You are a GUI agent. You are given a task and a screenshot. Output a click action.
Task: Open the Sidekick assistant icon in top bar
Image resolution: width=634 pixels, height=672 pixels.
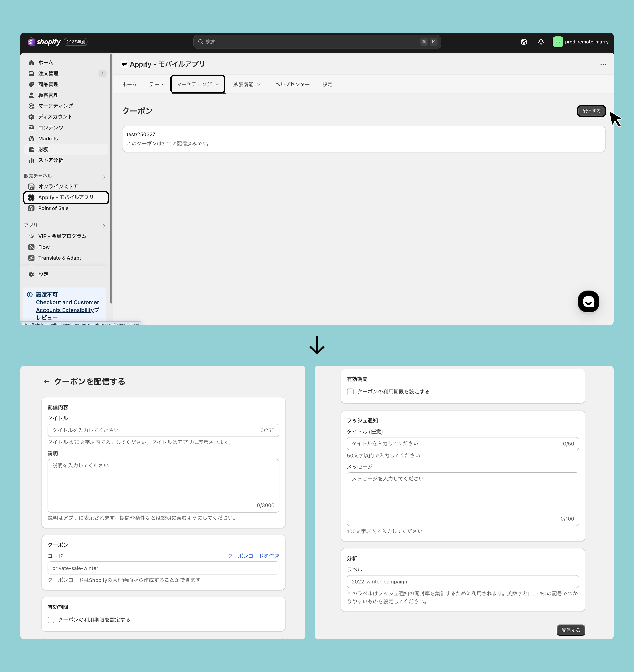click(524, 42)
